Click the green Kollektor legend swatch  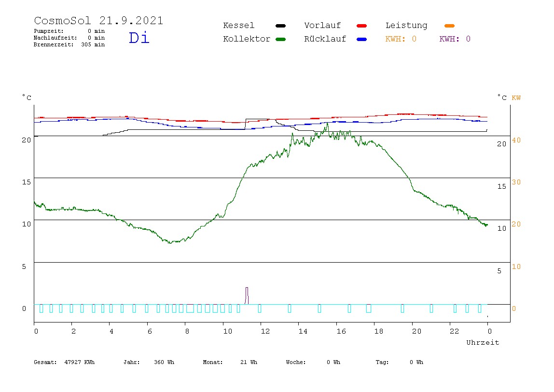[280, 39]
